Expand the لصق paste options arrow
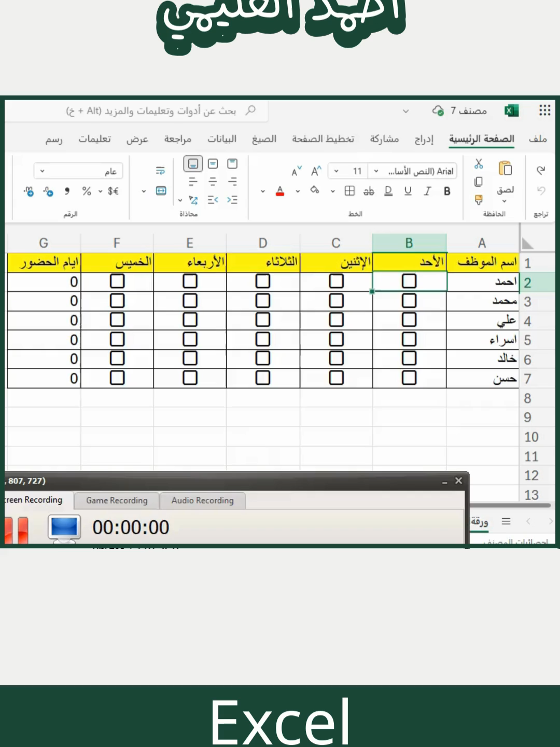 pos(504,201)
